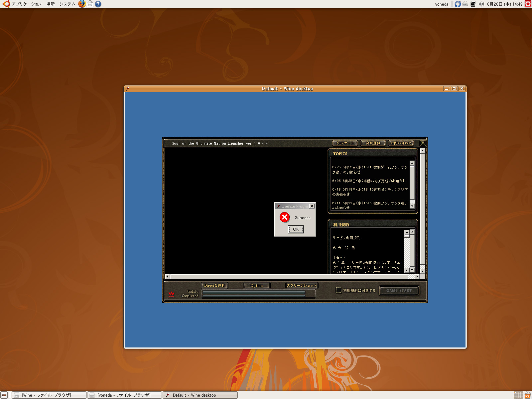The image size is (532, 399).
Task: Click the volume speaker icon
Action: [481, 4]
